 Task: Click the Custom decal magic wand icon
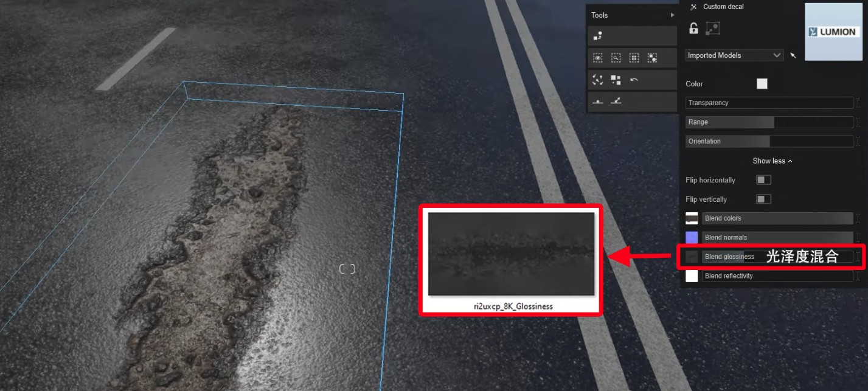click(693, 7)
